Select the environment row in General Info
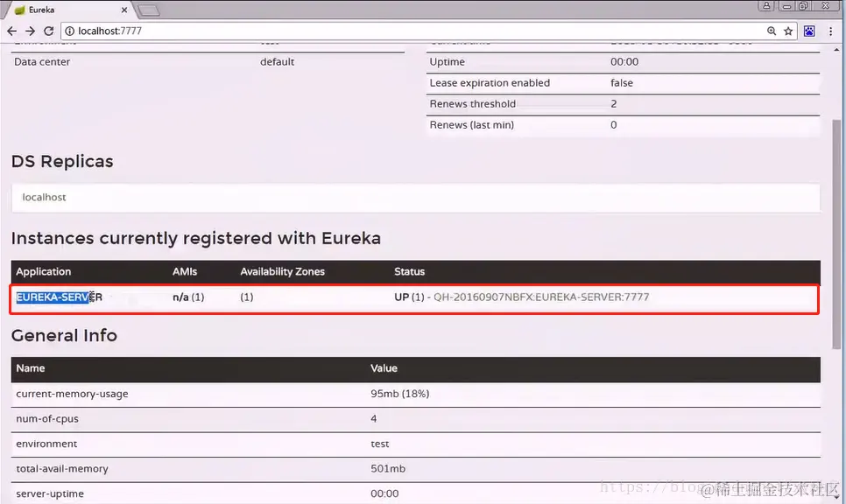Image resolution: width=846 pixels, height=504 pixels. 415,444
